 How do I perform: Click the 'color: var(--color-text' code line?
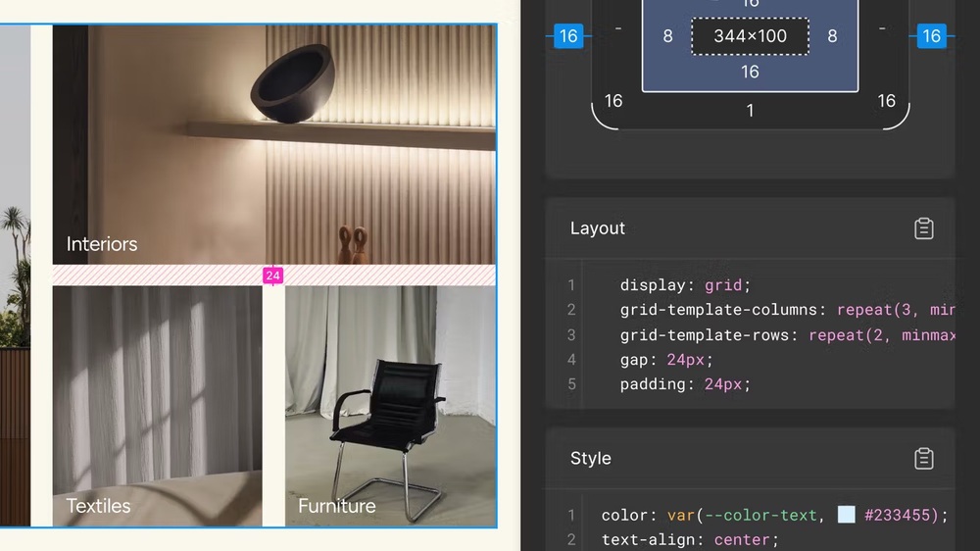click(x=774, y=516)
